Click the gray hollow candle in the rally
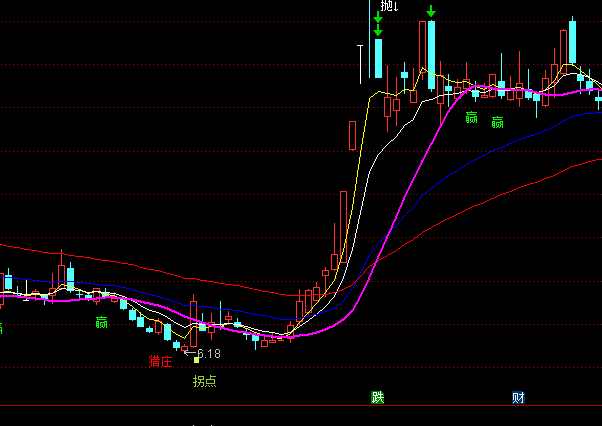This screenshot has width=602, height=426. coord(353,134)
